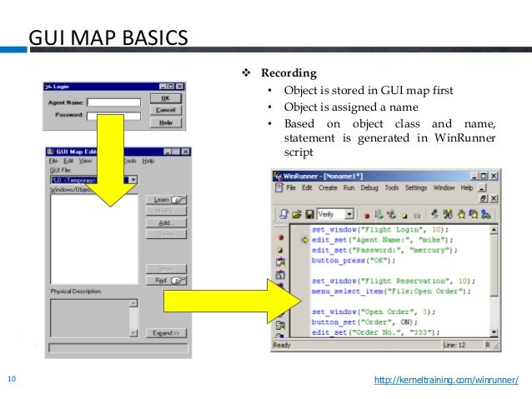
Task: Open Help menu in GUI Map Editor
Action: [148, 161]
